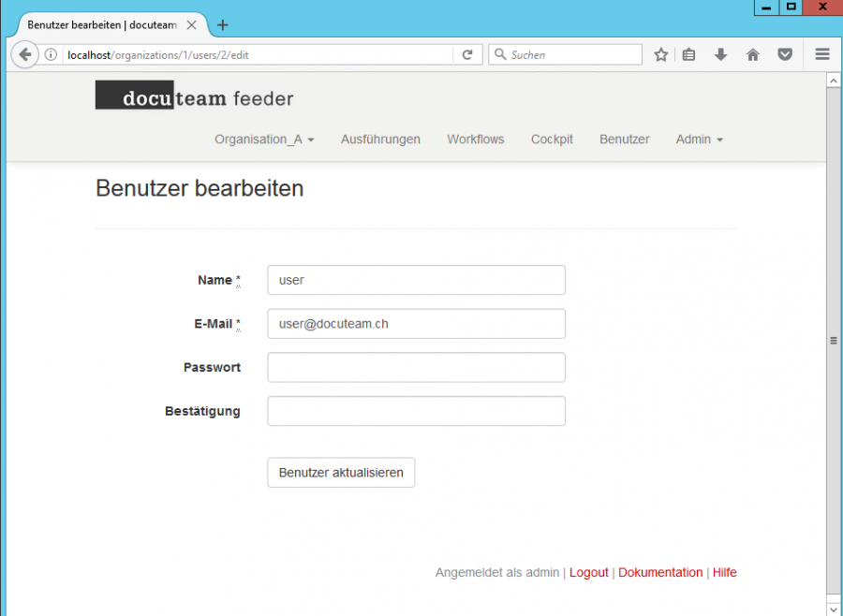
Task: Switch to the Workflows section
Action: point(475,139)
